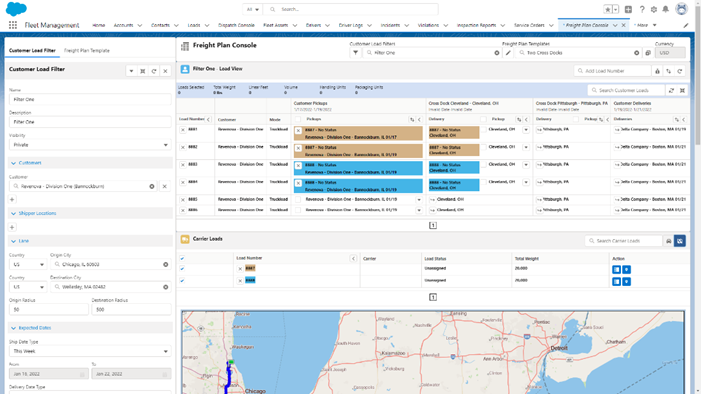Click the funnel icon beside Customer Load Filters
Screen dimensions: 701x394
(x=355, y=53)
